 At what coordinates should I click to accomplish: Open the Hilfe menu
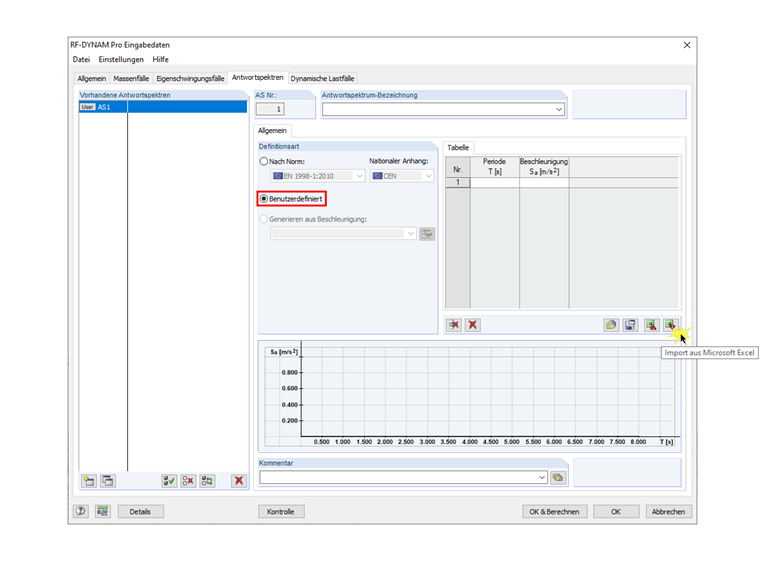[x=160, y=59]
